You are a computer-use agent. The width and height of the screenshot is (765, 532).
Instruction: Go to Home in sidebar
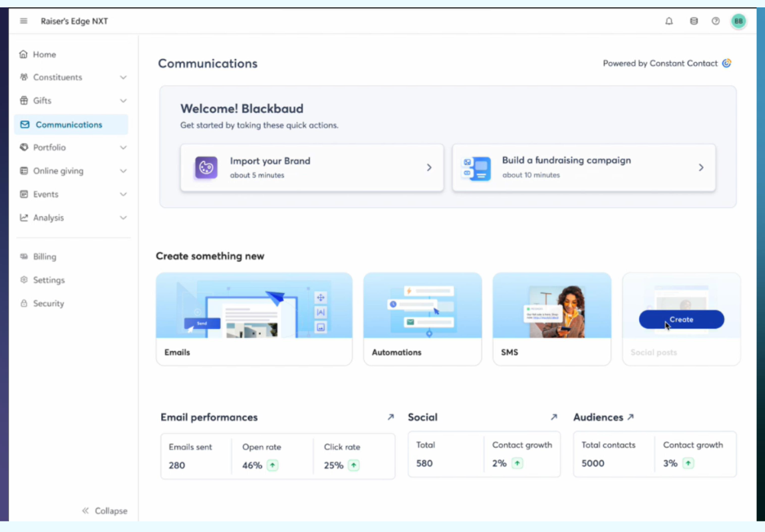pos(44,55)
